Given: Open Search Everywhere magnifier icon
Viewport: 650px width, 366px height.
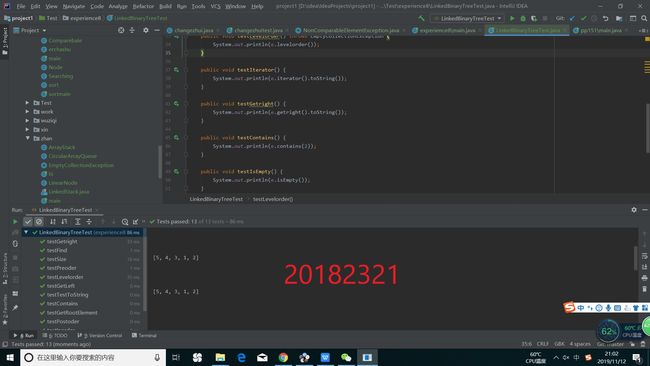Looking at the screenshot, I should tap(644, 18).
